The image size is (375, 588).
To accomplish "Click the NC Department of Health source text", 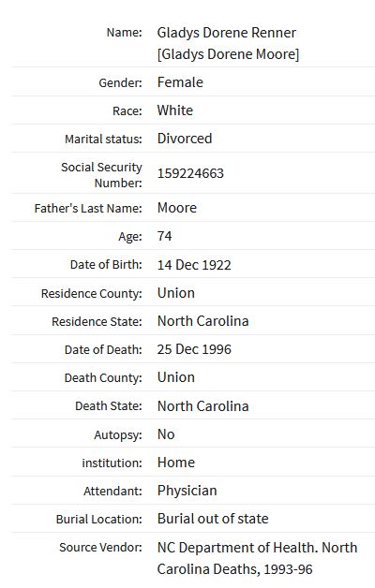I will [x=257, y=558].
